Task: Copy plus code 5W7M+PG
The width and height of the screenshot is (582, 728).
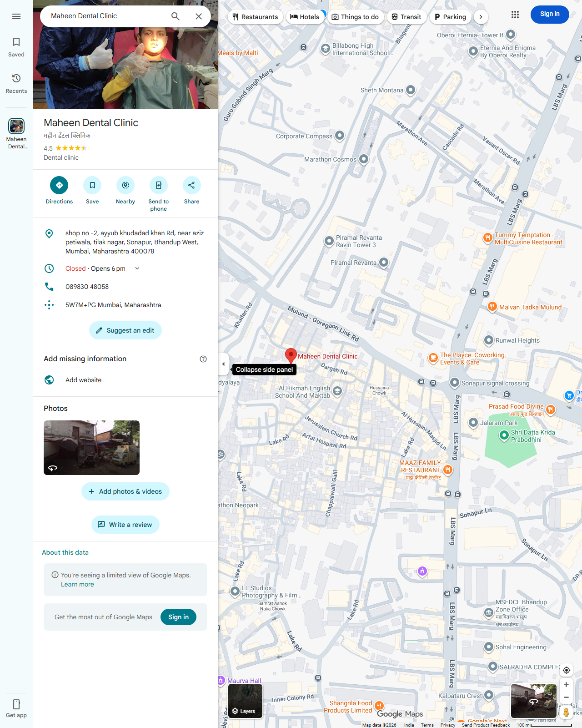Action: (x=125, y=305)
